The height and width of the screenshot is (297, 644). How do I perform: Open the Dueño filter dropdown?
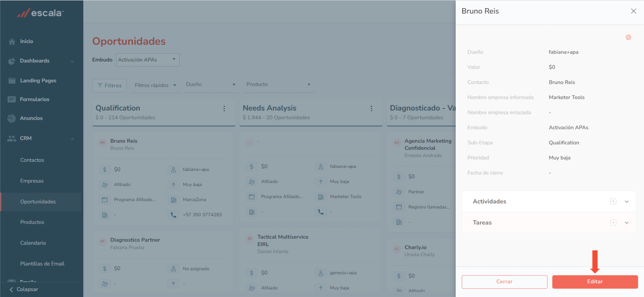[211, 84]
